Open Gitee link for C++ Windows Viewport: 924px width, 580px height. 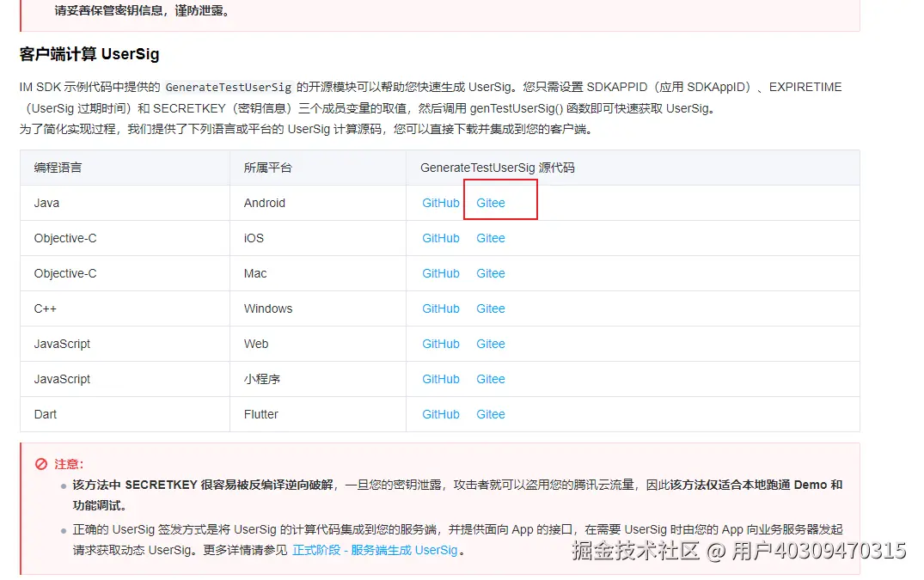tap(491, 309)
